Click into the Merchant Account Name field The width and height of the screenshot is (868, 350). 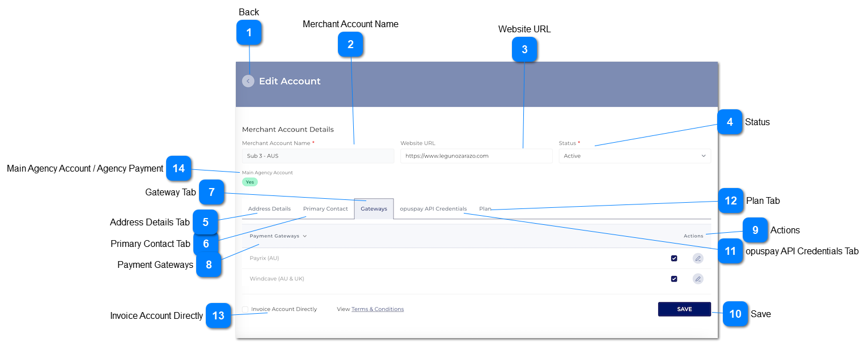[317, 156]
